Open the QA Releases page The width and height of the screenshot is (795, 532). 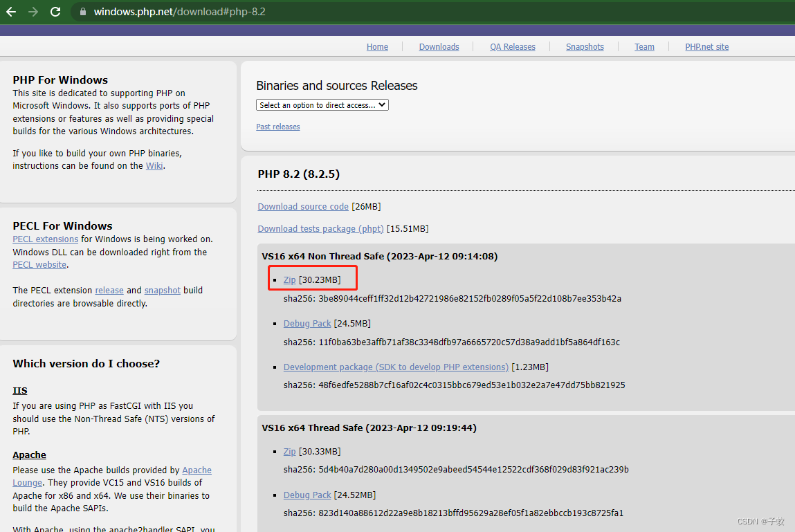[513, 46]
